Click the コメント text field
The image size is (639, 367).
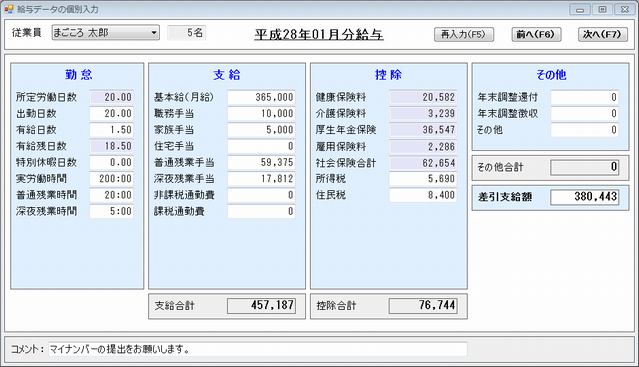(258, 349)
